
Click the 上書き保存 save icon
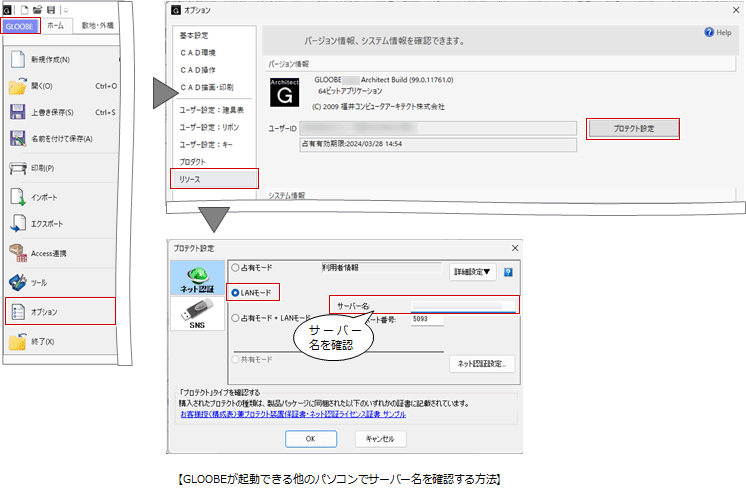point(16,113)
